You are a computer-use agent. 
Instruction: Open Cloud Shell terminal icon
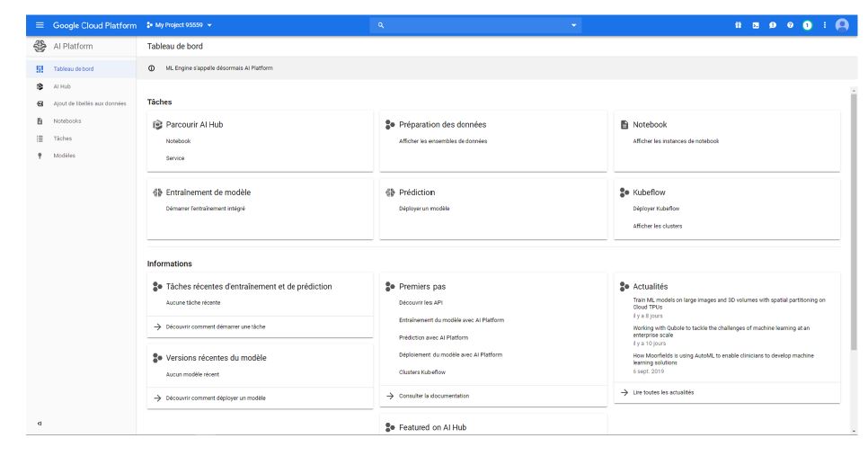[757, 24]
